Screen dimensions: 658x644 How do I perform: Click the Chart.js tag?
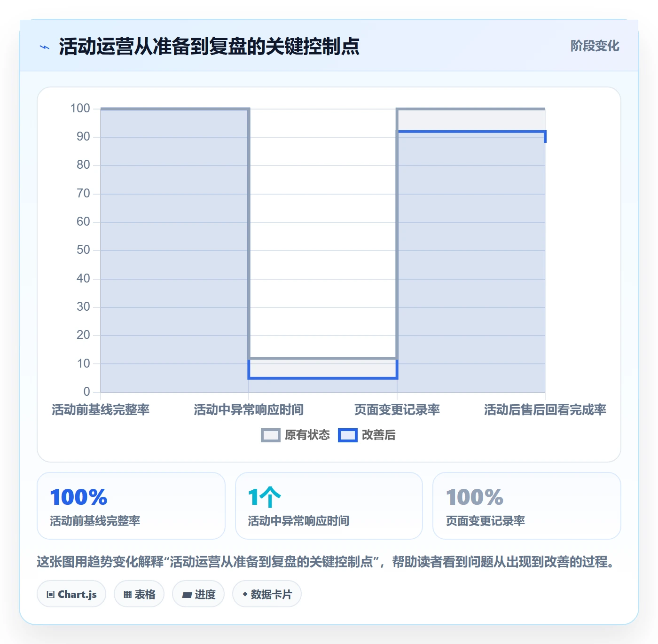click(x=71, y=594)
